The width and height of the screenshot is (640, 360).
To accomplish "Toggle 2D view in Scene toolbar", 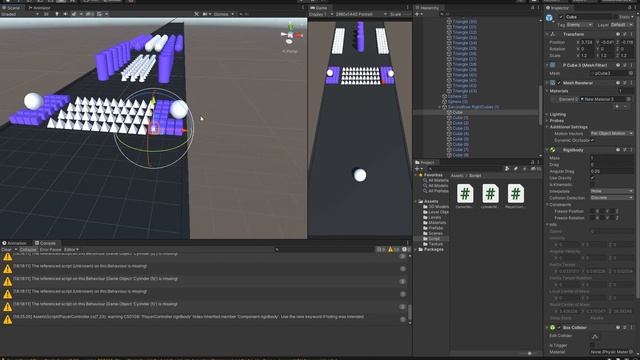I will pos(46,14).
